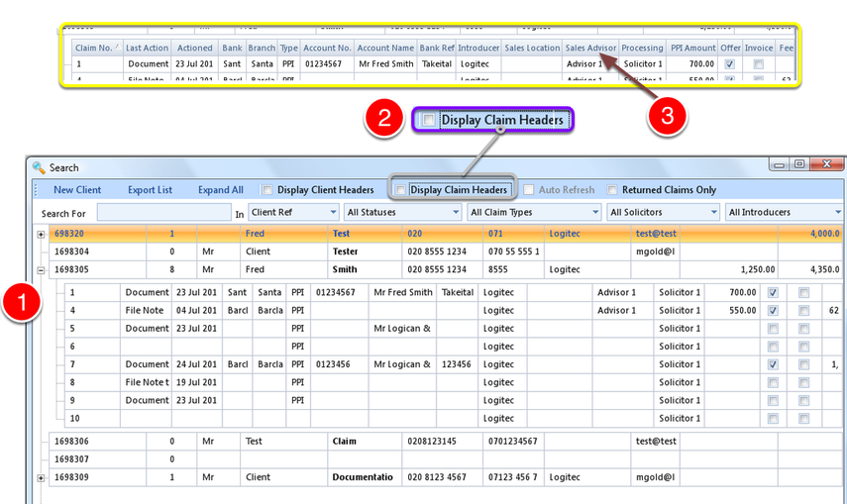
Task: Click File Note t action for claim 8
Action: click(x=147, y=382)
